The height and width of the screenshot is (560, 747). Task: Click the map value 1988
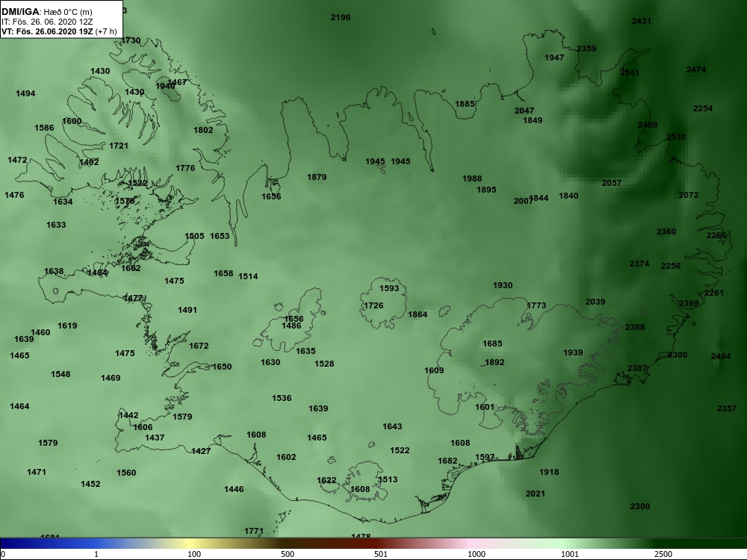pos(472,178)
